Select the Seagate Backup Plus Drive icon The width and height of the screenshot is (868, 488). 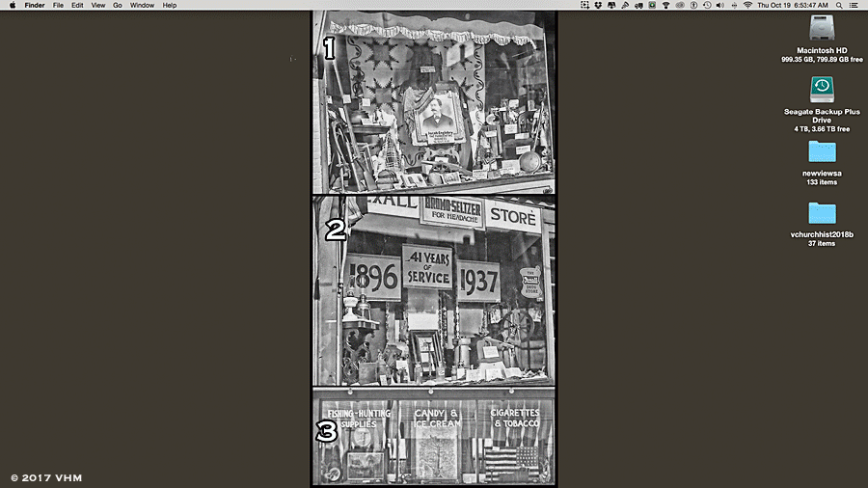click(x=822, y=90)
